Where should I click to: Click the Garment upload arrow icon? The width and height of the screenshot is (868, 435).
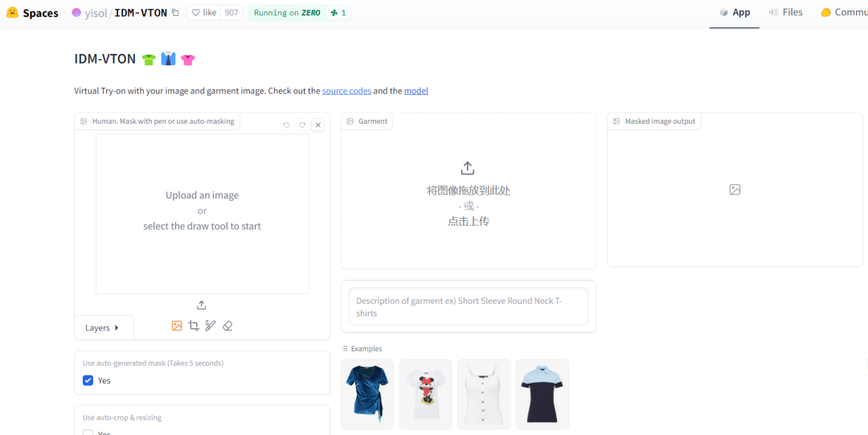click(x=468, y=168)
